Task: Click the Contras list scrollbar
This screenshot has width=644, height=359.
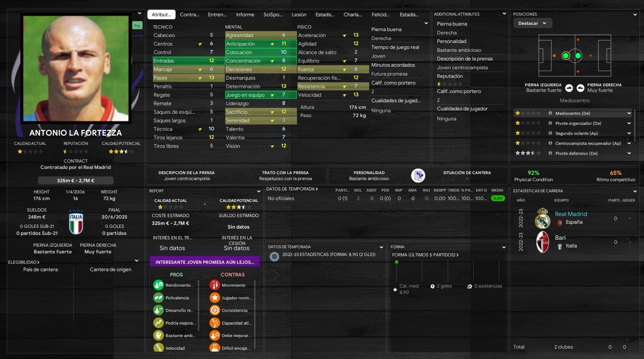Action: pos(255,314)
